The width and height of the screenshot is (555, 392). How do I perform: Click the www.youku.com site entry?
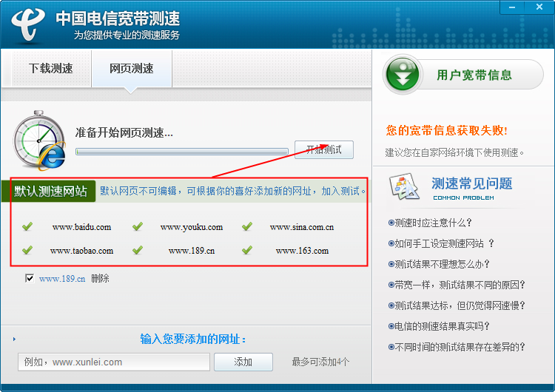point(192,227)
